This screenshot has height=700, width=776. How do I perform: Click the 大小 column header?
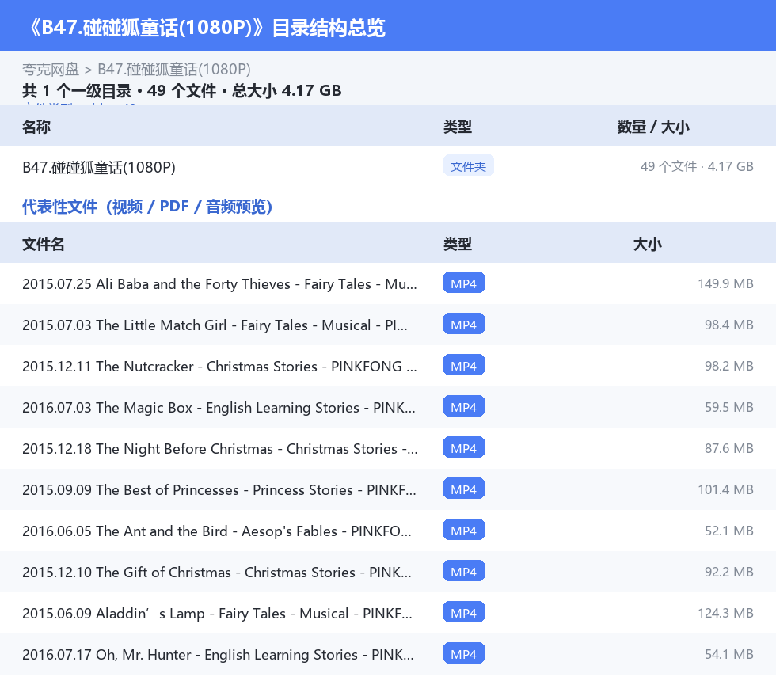click(x=648, y=244)
